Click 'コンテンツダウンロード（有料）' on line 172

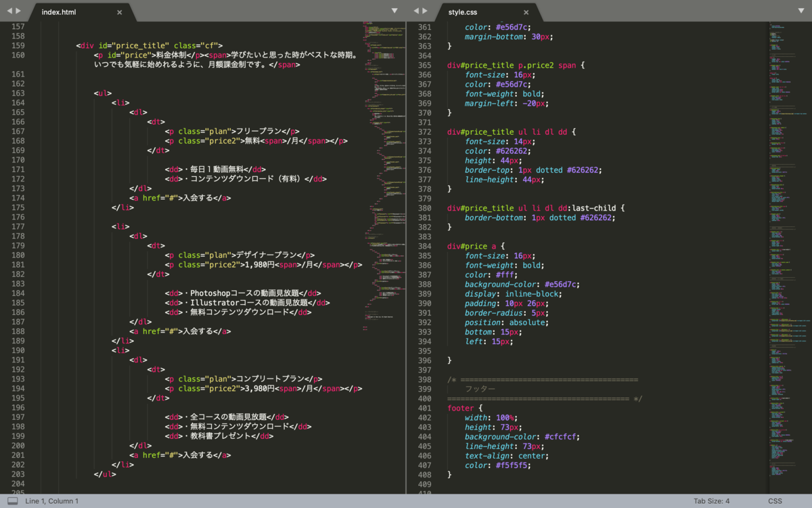[x=246, y=179]
